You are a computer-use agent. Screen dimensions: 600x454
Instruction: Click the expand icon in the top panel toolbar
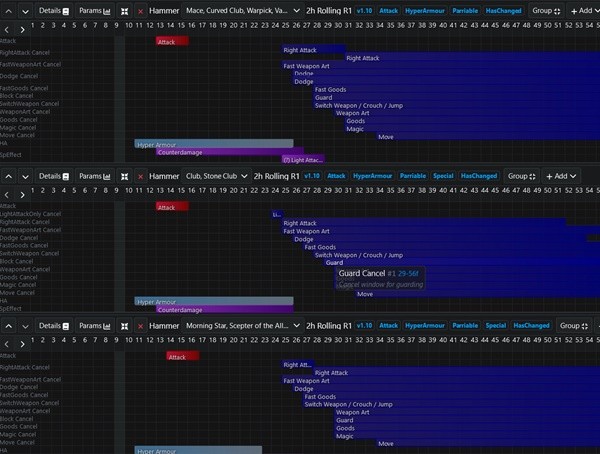[x=124, y=9]
